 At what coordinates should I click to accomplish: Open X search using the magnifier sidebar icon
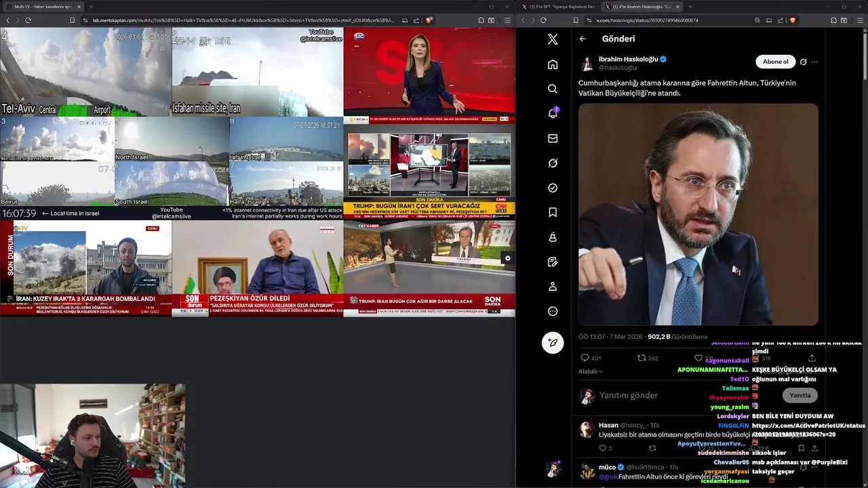pos(553,89)
